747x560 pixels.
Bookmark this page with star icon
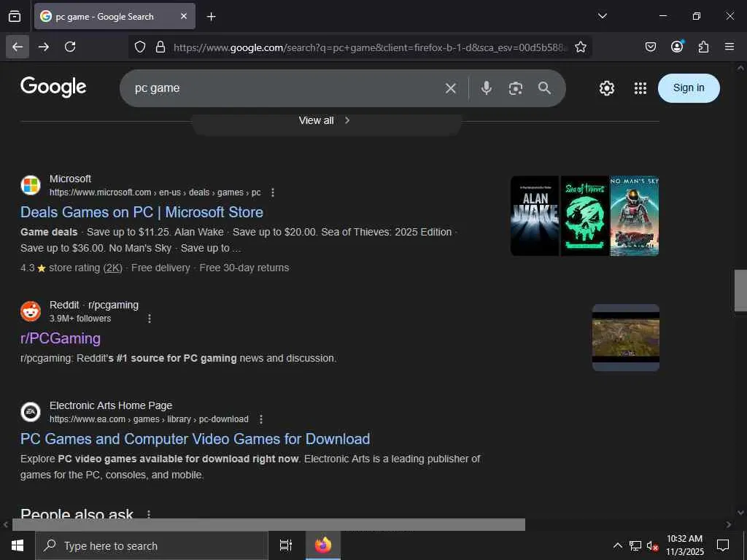(580, 47)
